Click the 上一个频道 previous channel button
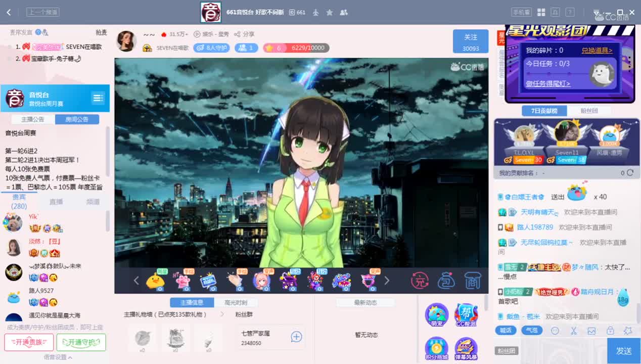This screenshot has width=641, height=364. [x=43, y=12]
